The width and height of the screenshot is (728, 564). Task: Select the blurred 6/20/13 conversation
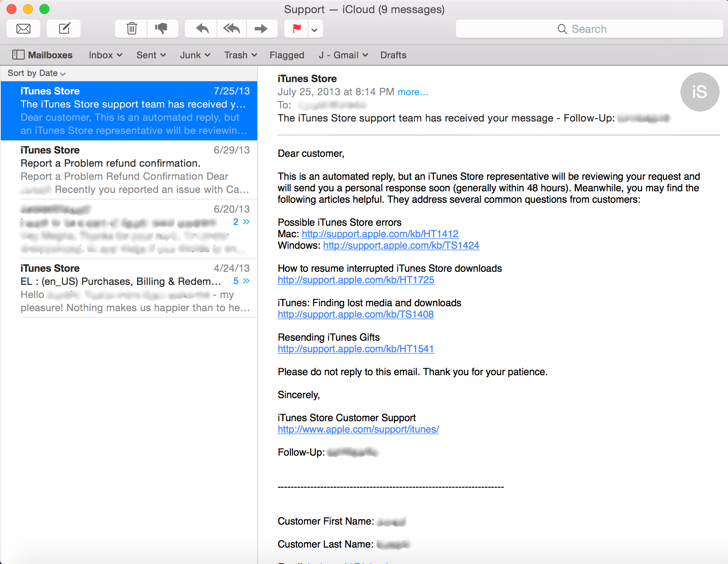129,229
